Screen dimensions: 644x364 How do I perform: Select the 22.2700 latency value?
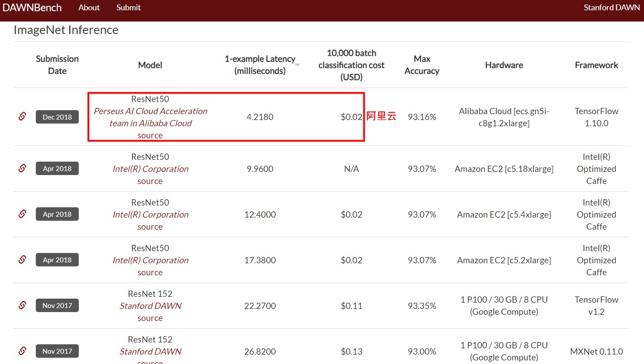260,306
